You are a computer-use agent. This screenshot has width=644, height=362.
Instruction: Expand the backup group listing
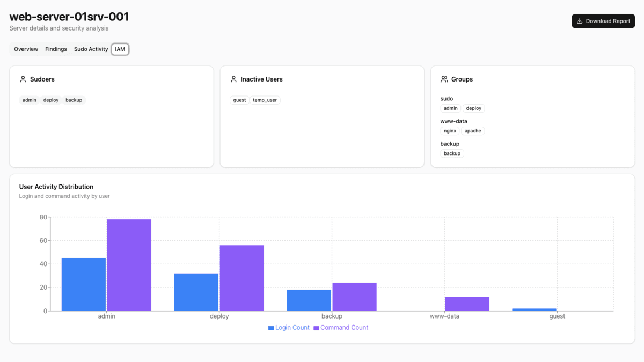point(451,144)
